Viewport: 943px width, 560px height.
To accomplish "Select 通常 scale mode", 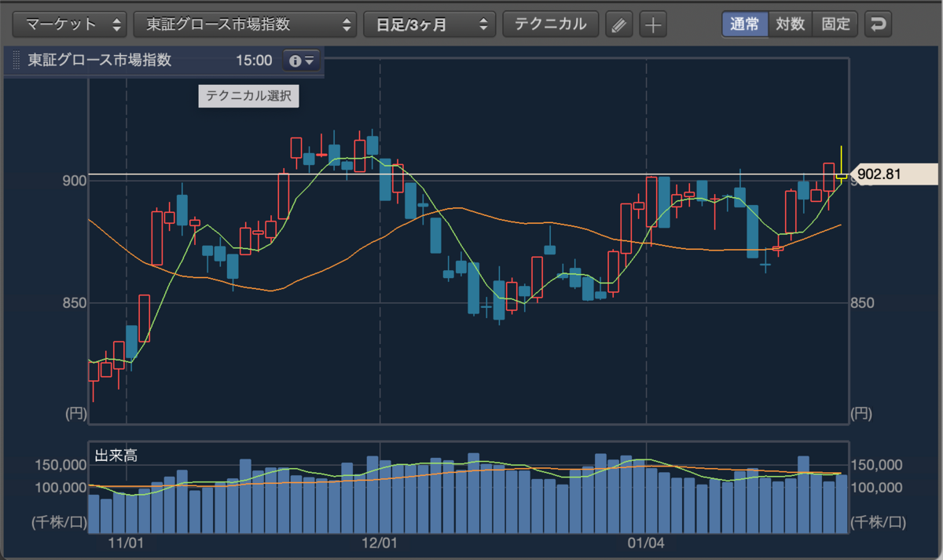I will pyautogui.click(x=744, y=24).
